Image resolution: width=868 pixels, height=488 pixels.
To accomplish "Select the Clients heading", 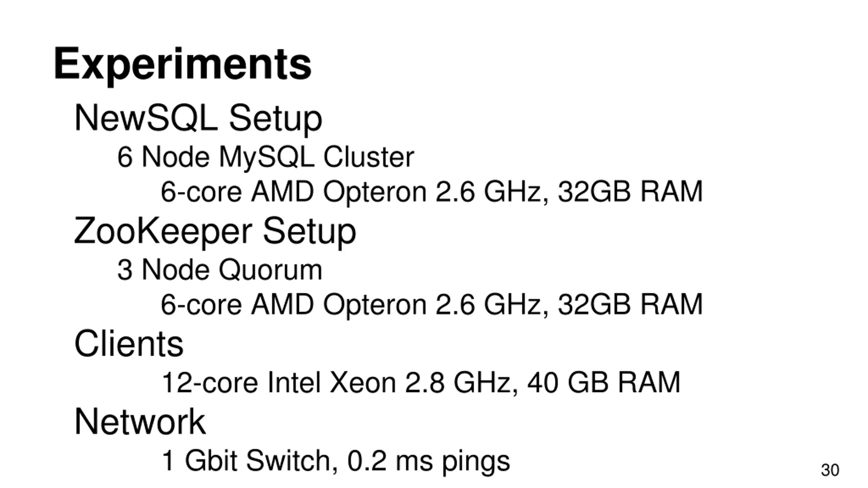I will coord(129,344).
